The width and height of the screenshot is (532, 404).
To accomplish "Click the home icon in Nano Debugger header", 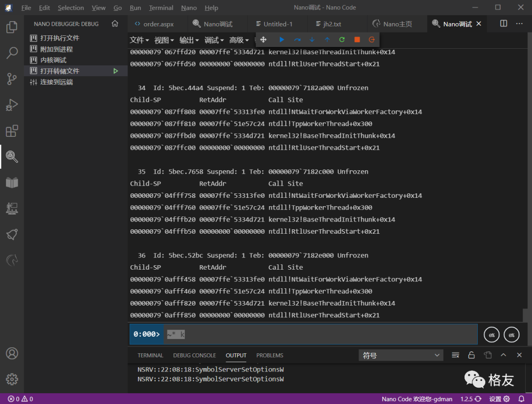I will 115,24.
